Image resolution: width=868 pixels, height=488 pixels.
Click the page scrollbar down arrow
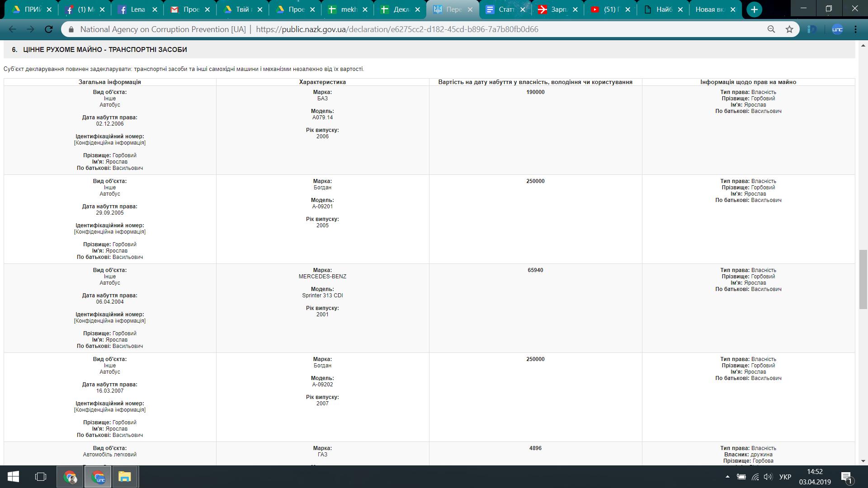point(863,461)
